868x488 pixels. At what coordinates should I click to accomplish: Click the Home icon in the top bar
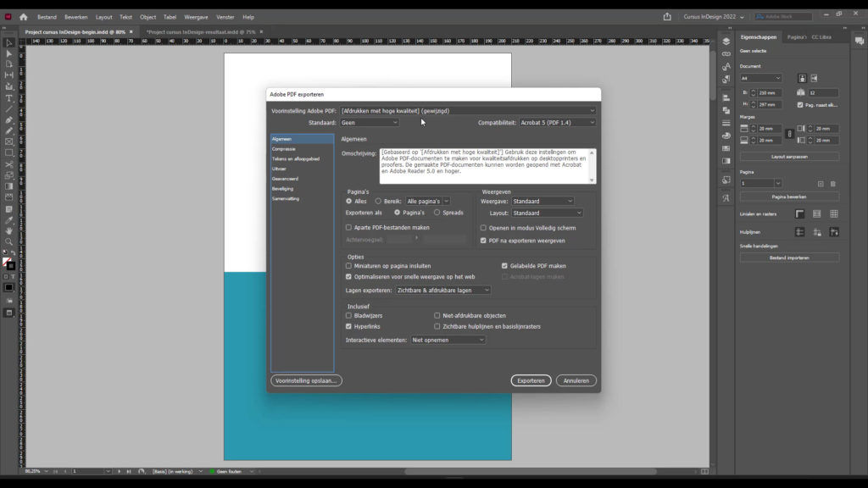[x=23, y=17]
